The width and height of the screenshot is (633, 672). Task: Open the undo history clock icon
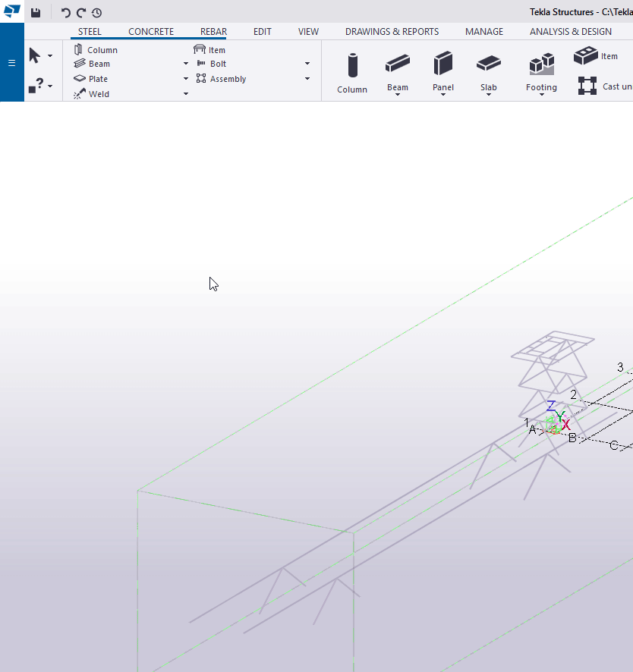coord(96,12)
